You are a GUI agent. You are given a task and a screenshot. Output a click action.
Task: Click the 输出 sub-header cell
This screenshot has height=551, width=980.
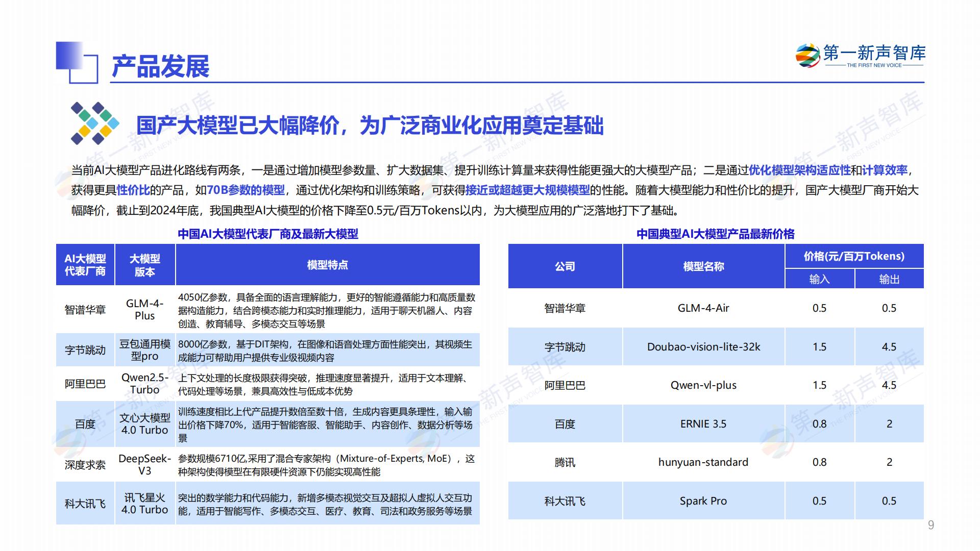pyautogui.click(x=890, y=279)
